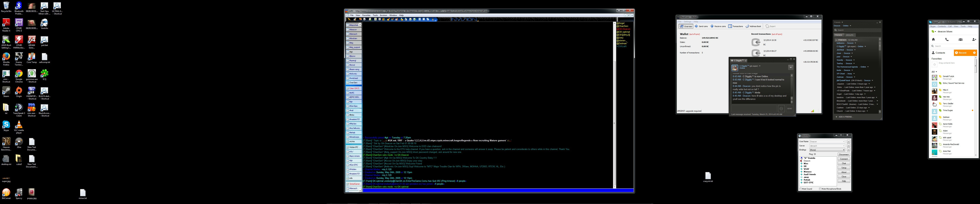
Task: Click the Skype contact list scrollbar
Action: 976,106
